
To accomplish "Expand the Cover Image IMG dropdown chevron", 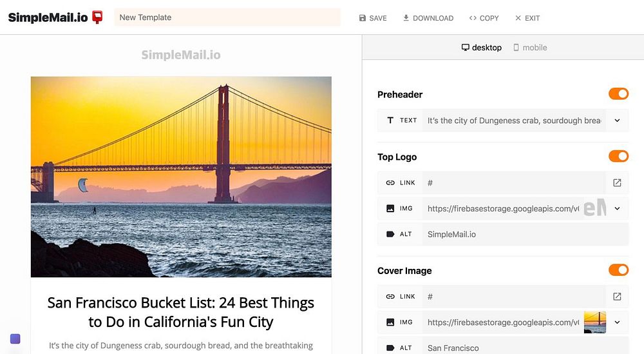I will pyautogui.click(x=617, y=322).
